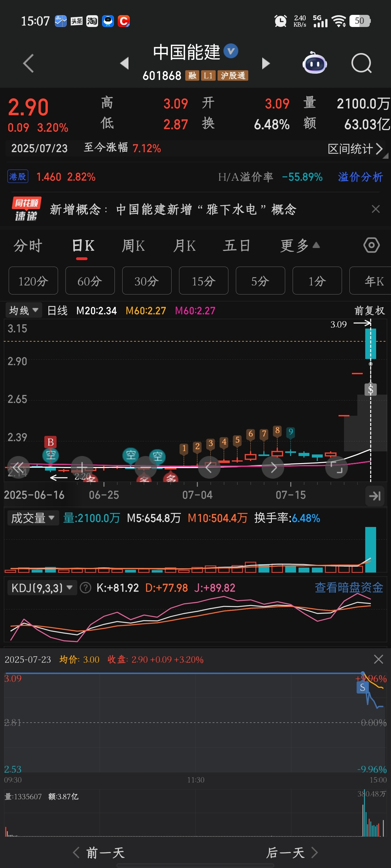
Task: Switch to 五日 tab
Action: click(x=236, y=245)
